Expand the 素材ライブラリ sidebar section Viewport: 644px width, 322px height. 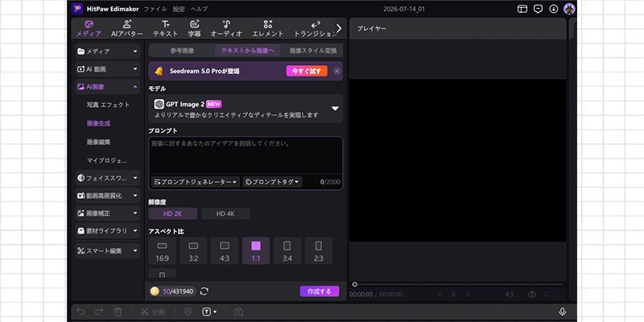pos(108,231)
